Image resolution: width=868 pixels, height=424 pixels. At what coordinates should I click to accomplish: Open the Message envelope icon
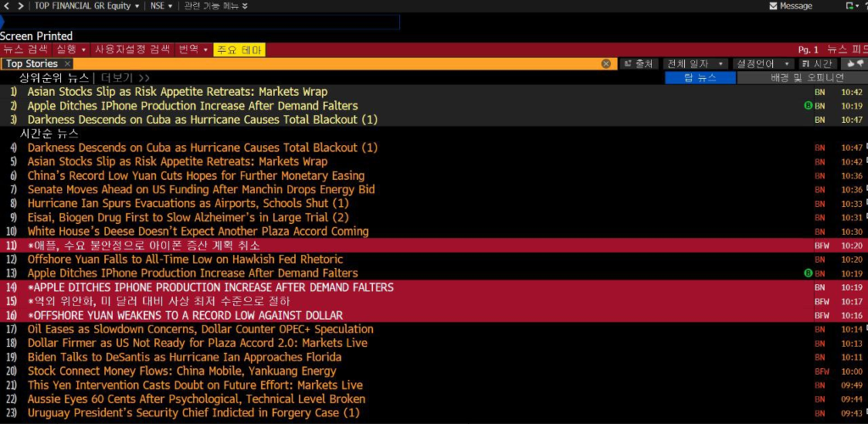[x=773, y=6]
